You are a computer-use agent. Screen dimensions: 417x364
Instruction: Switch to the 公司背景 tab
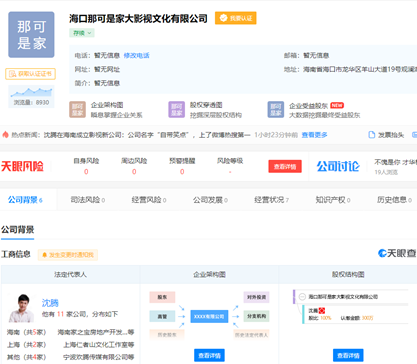tap(25, 200)
